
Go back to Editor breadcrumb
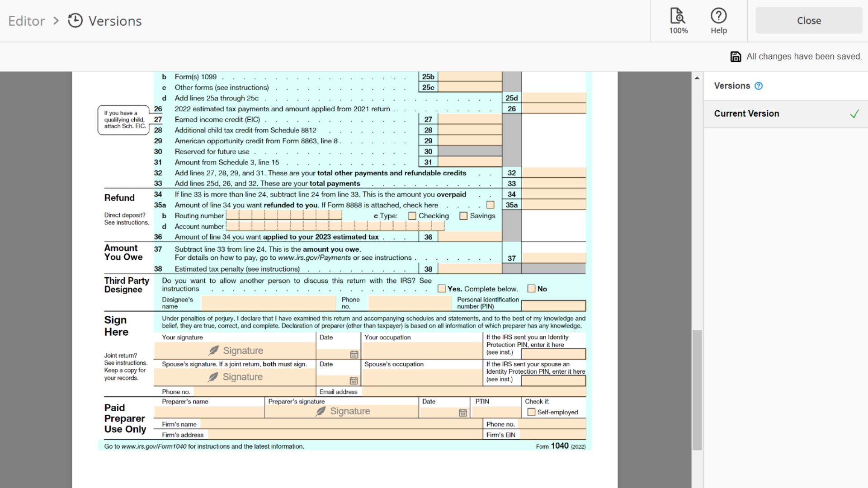tap(26, 21)
